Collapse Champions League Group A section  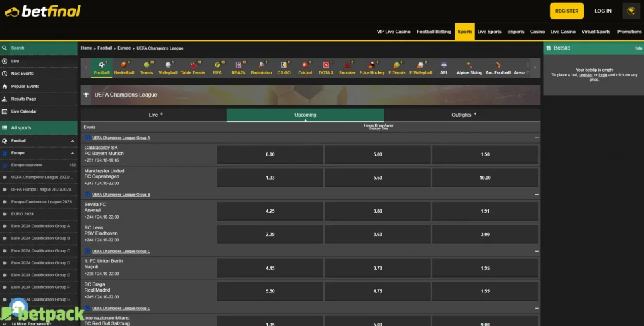[536, 138]
